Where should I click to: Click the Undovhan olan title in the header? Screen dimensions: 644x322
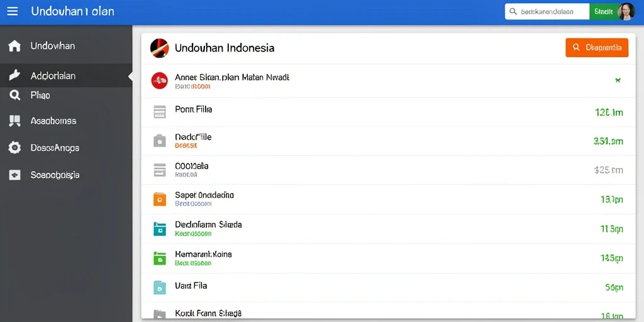(x=73, y=11)
